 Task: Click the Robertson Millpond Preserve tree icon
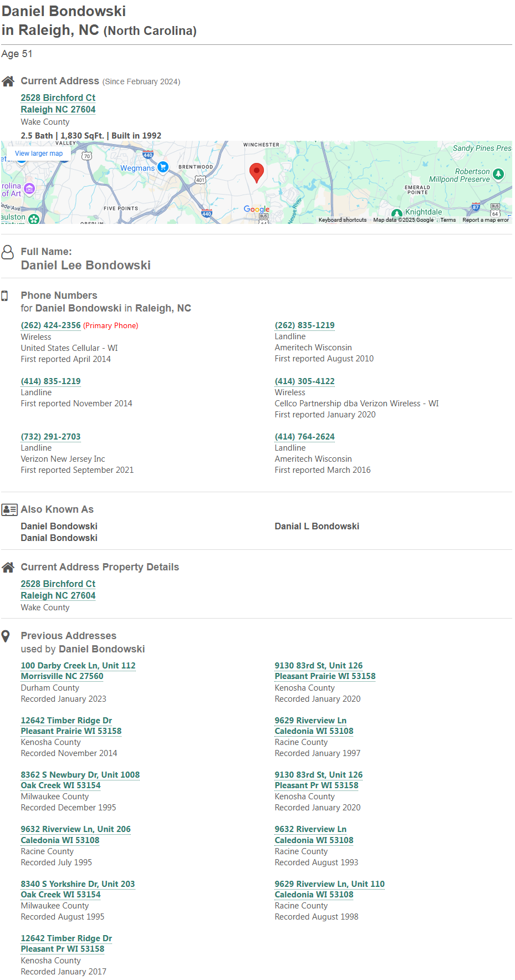[498, 174]
